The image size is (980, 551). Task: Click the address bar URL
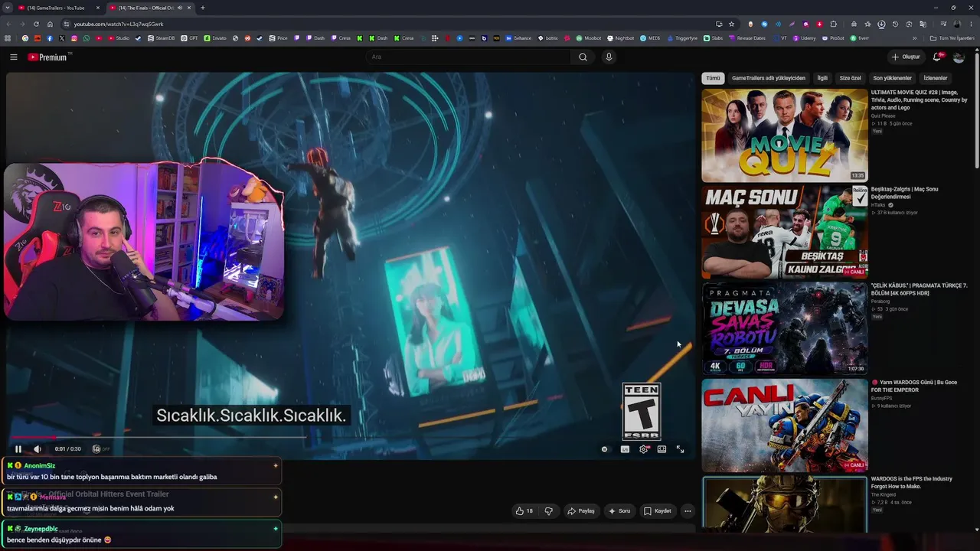click(x=119, y=24)
